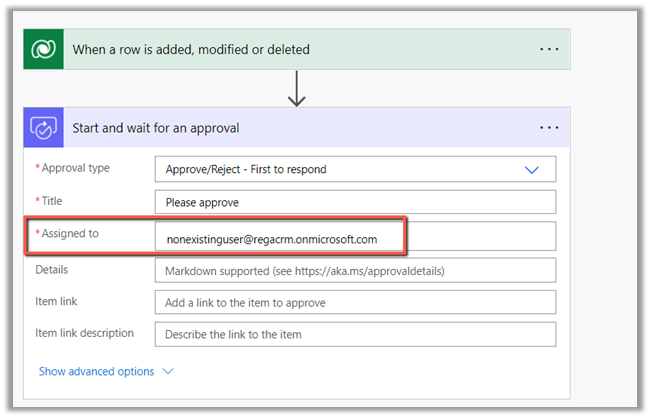Click the Dataverse trigger icon
Viewport: 650px width, 418px height.
point(43,49)
